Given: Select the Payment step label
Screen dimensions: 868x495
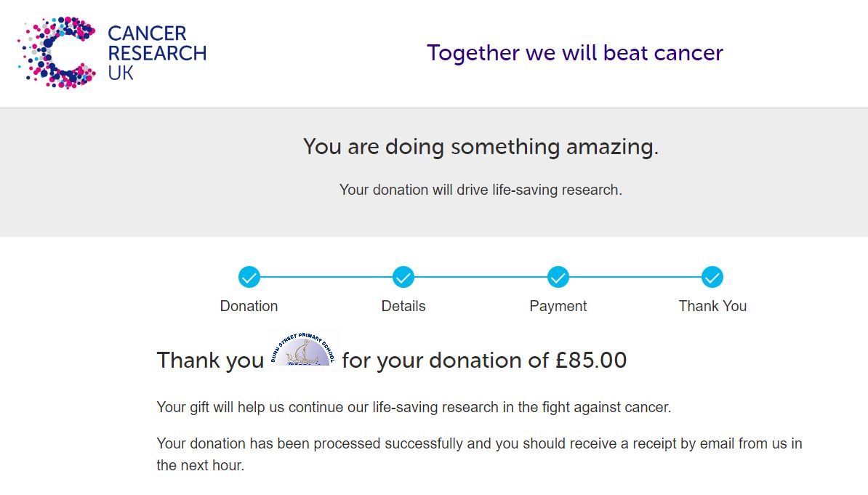Looking at the screenshot, I should tap(558, 306).
